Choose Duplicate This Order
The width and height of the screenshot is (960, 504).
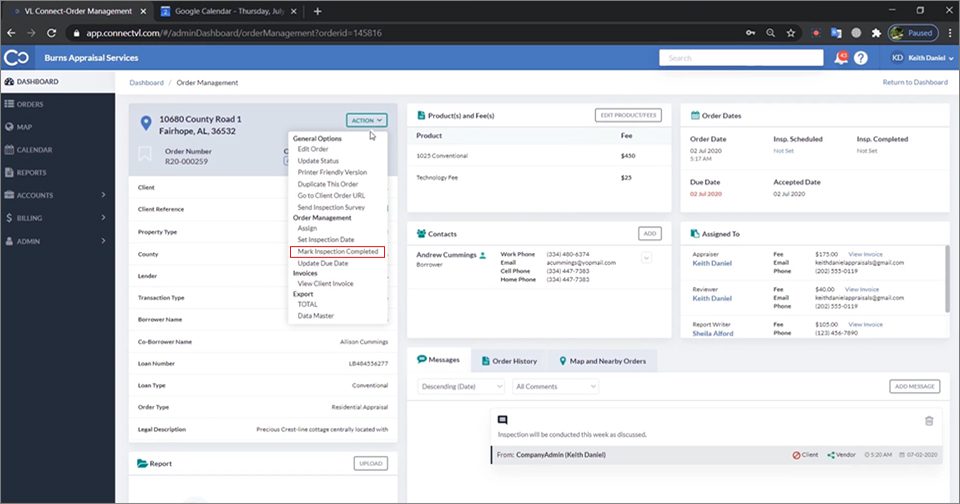click(328, 184)
